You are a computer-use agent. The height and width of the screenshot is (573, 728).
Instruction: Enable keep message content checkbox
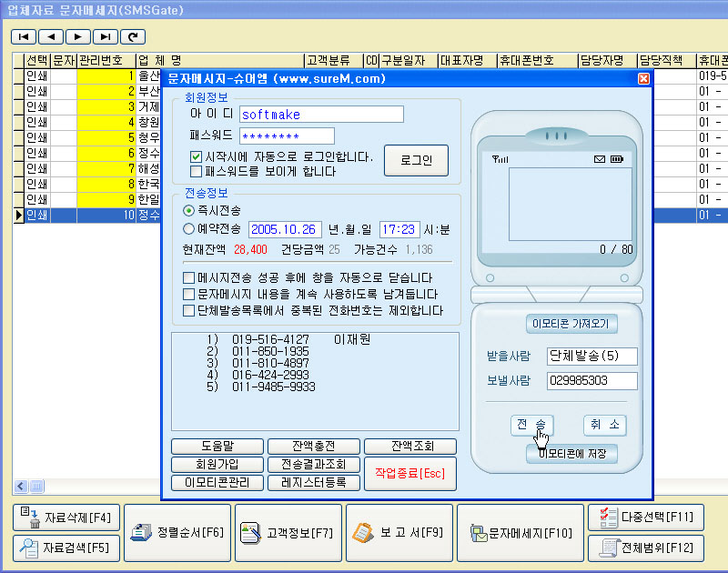(x=188, y=294)
